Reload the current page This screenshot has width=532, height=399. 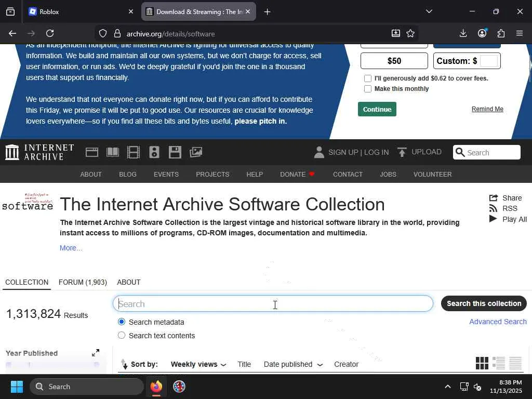(x=50, y=33)
